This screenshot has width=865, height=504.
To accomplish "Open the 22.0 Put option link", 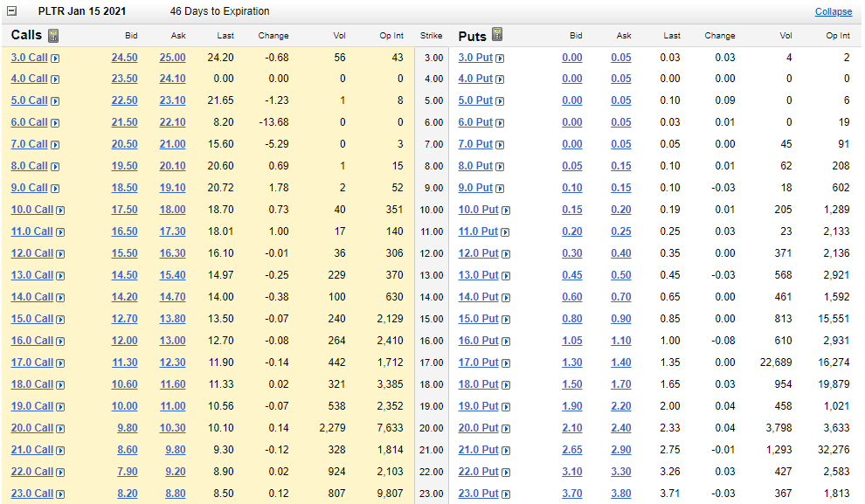I will click(478, 472).
